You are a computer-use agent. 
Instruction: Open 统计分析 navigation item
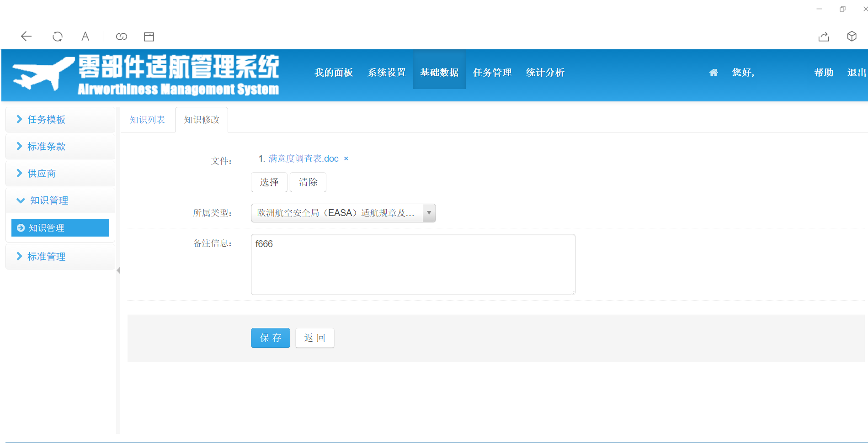click(x=545, y=73)
